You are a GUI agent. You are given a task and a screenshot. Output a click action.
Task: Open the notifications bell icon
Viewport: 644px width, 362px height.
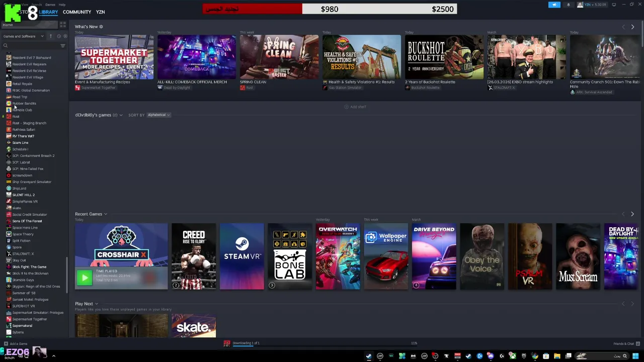[569, 5]
